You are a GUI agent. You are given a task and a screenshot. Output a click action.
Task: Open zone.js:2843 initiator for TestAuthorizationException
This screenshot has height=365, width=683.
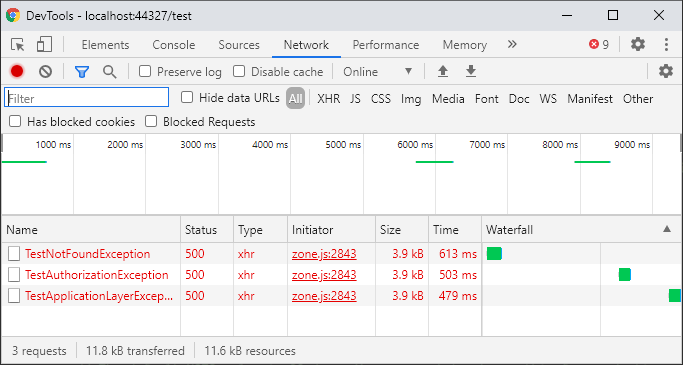[x=324, y=275]
